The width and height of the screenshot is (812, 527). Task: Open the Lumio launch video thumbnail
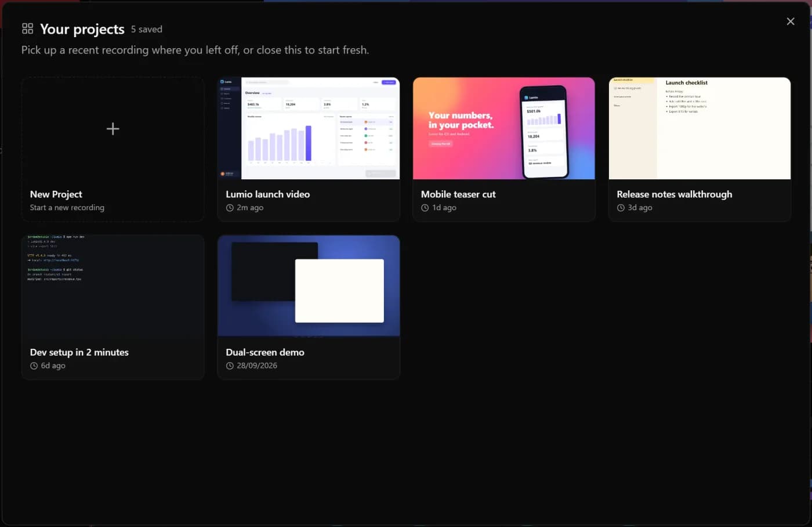pyautogui.click(x=309, y=128)
